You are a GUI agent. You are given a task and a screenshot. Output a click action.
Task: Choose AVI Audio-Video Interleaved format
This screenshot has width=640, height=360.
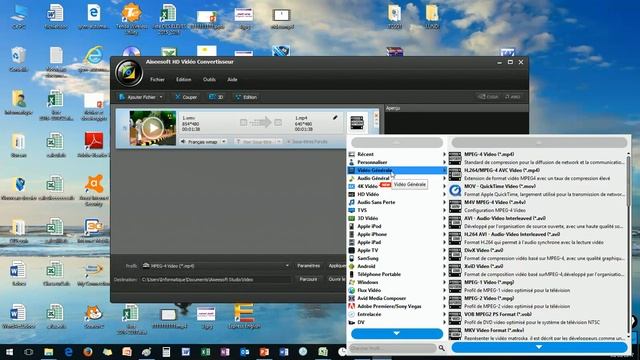click(537, 222)
